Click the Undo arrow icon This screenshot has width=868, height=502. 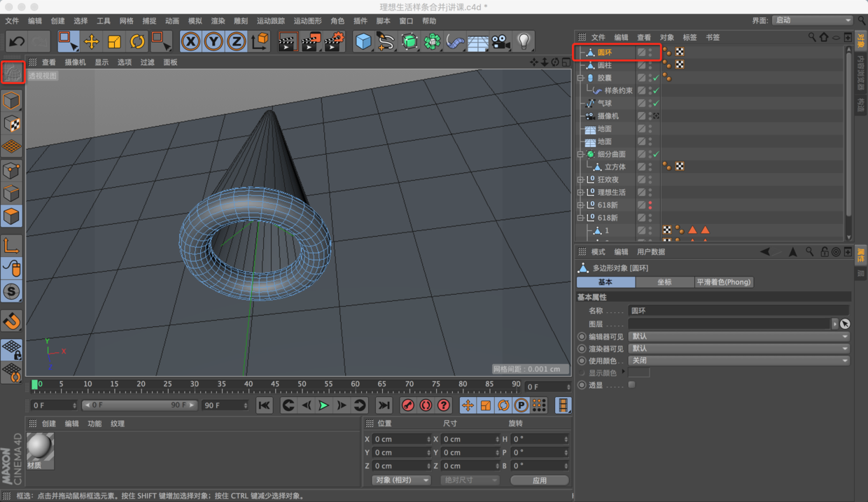(16, 42)
